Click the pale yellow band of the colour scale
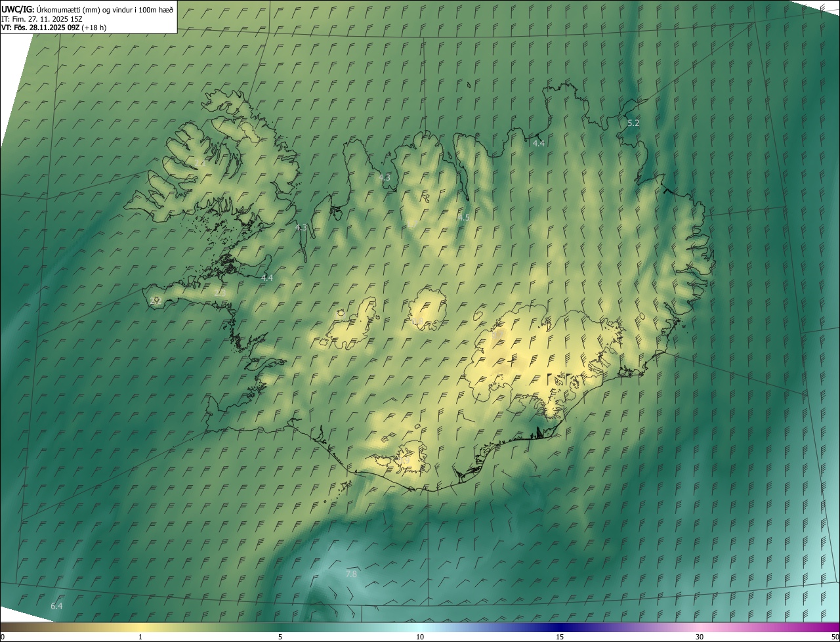Image resolution: width=840 pixels, height=642 pixels. coord(141,627)
